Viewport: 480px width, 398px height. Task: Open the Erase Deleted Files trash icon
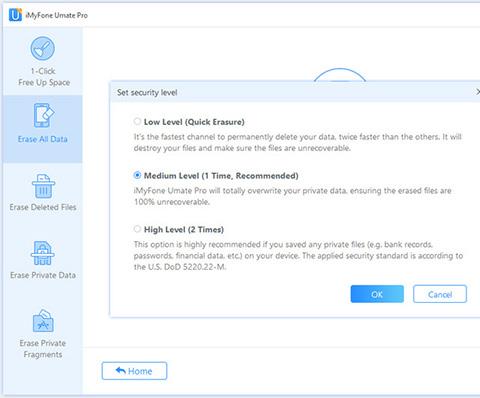point(43,186)
